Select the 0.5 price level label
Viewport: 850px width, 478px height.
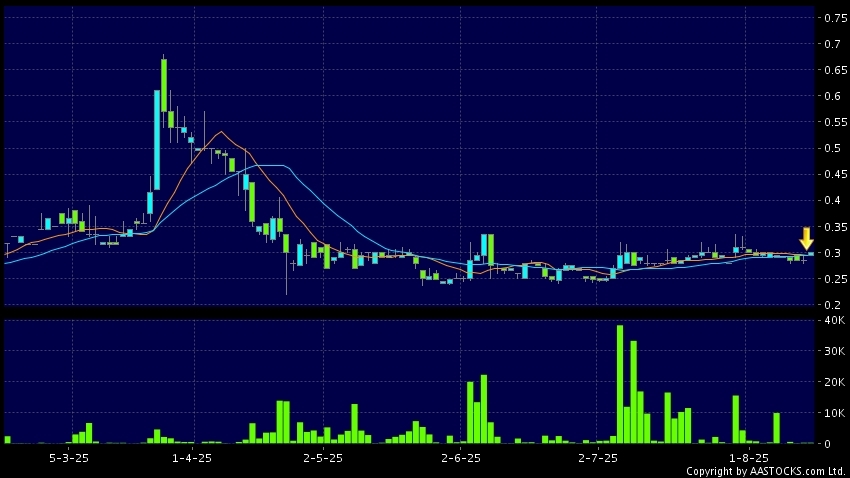point(833,148)
